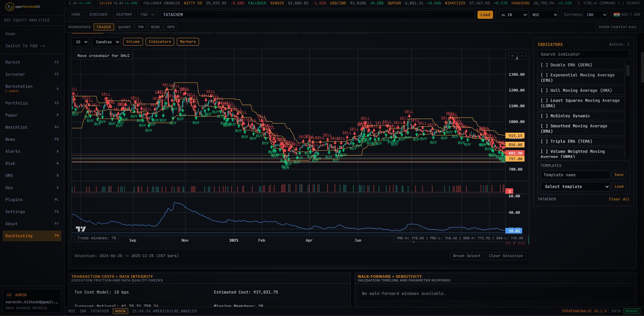
Task: Open the 1D timeframe dropdown
Action: (80, 42)
